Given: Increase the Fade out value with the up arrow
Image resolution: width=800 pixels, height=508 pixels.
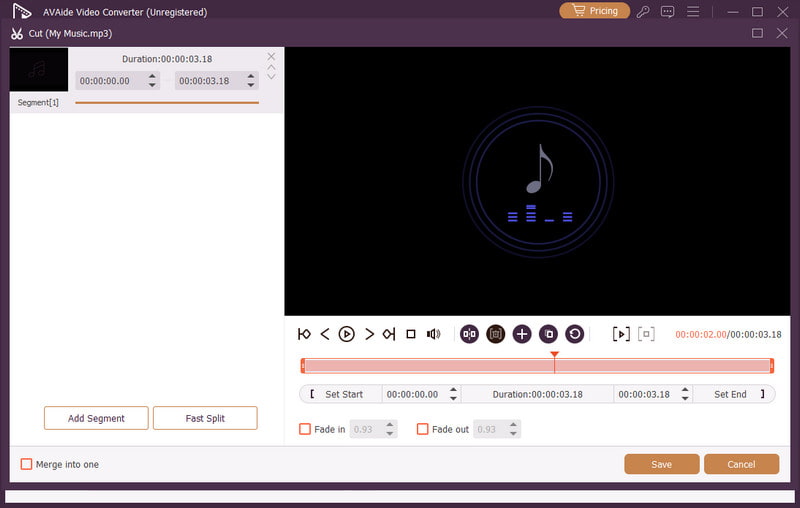Looking at the screenshot, I should [513, 424].
